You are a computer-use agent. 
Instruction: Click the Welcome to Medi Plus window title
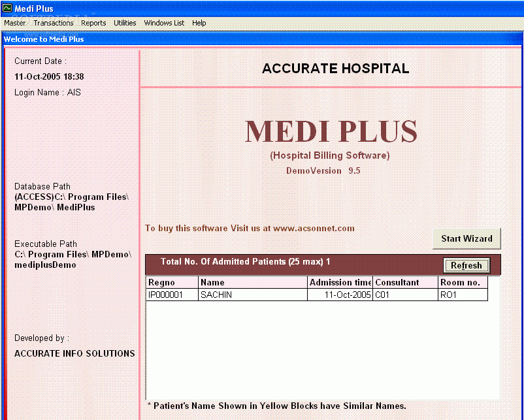coord(44,39)
